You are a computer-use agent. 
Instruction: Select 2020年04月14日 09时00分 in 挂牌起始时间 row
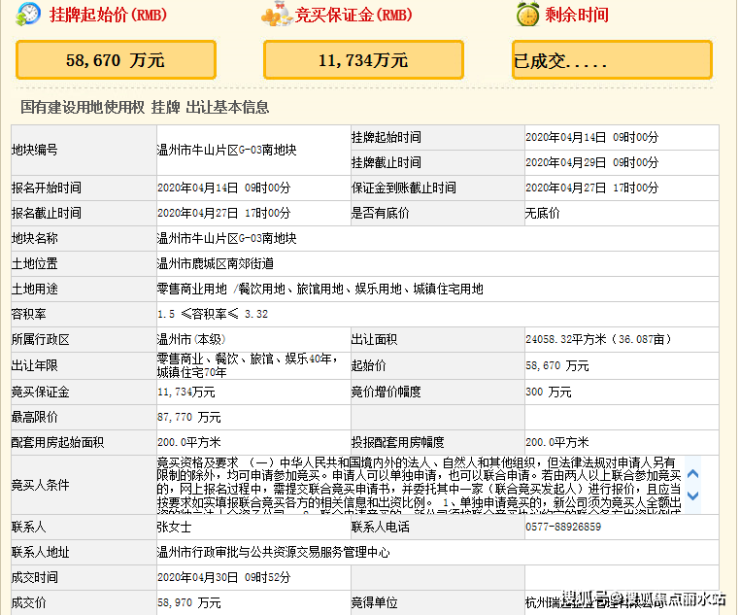(592, 137)
